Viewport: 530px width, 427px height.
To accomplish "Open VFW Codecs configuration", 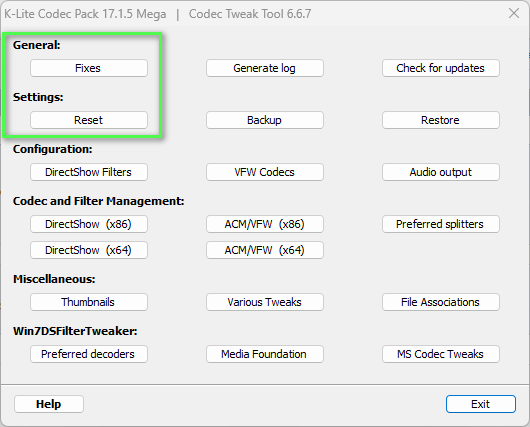I will 265,172.
